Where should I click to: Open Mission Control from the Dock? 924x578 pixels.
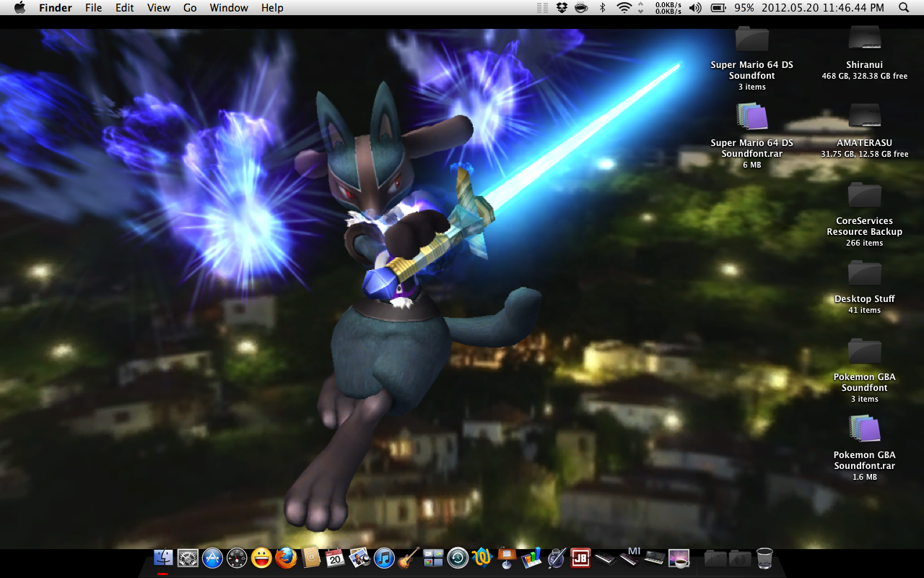coord(433,558)
